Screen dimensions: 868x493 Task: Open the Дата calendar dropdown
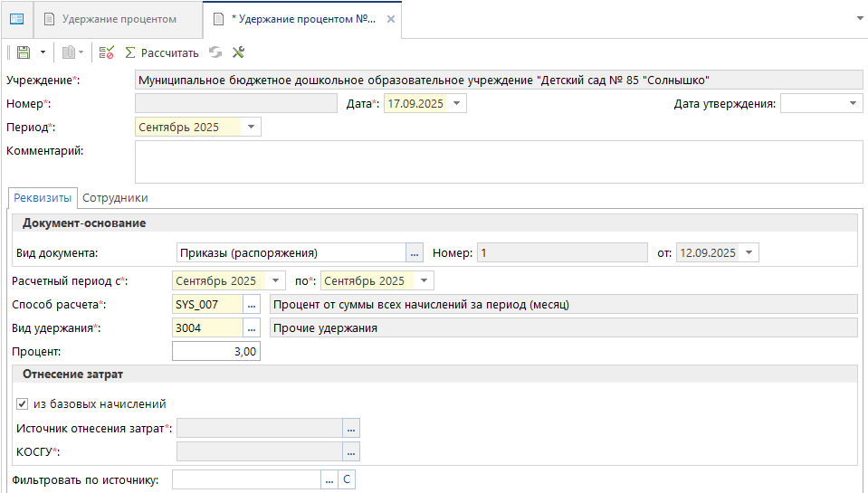(x=457, y=104)
